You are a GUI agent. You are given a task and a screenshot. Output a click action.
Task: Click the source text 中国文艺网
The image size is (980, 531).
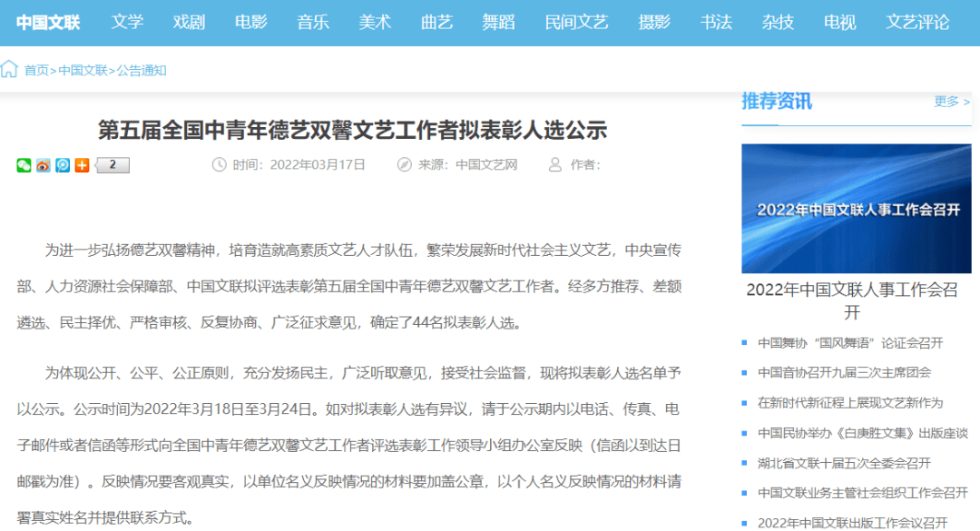click(x=486, y=164)
